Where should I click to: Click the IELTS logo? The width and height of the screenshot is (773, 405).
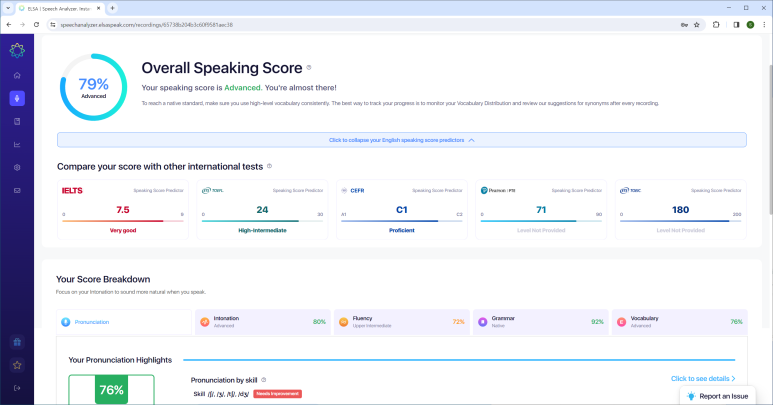[72, 190]
